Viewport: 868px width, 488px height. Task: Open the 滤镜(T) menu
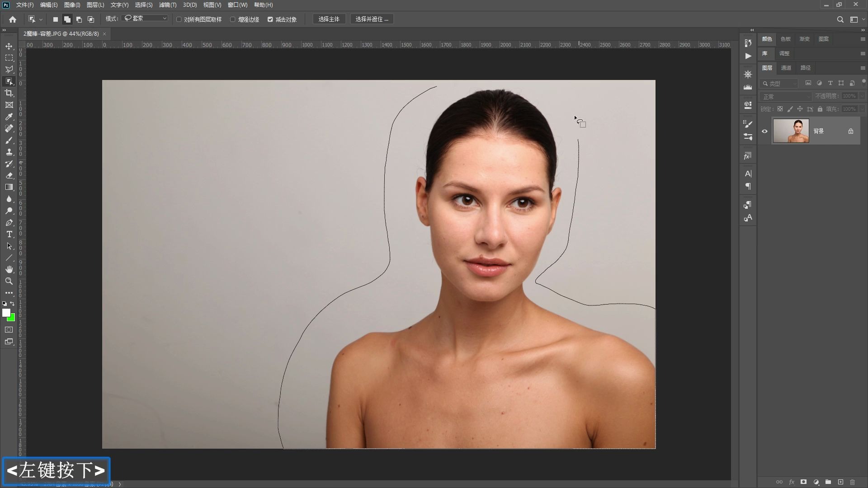tap(167, 5)
